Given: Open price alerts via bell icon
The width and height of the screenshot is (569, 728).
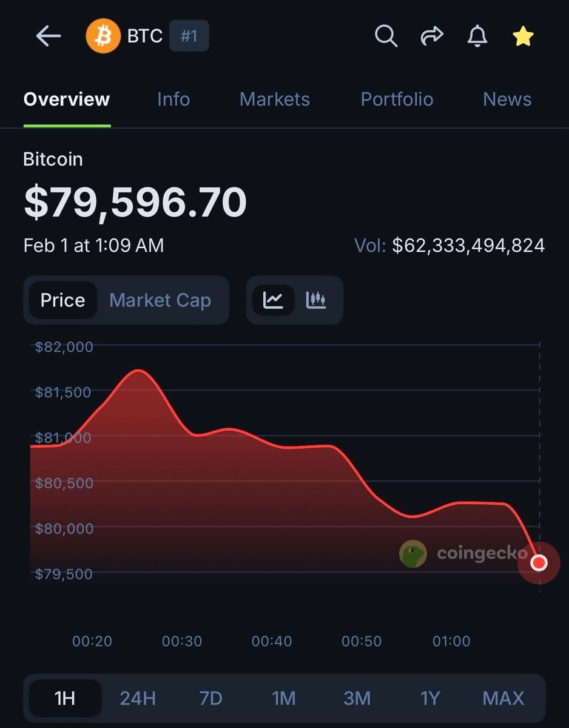Looking at the screenshot, I should tap(477, 36).
